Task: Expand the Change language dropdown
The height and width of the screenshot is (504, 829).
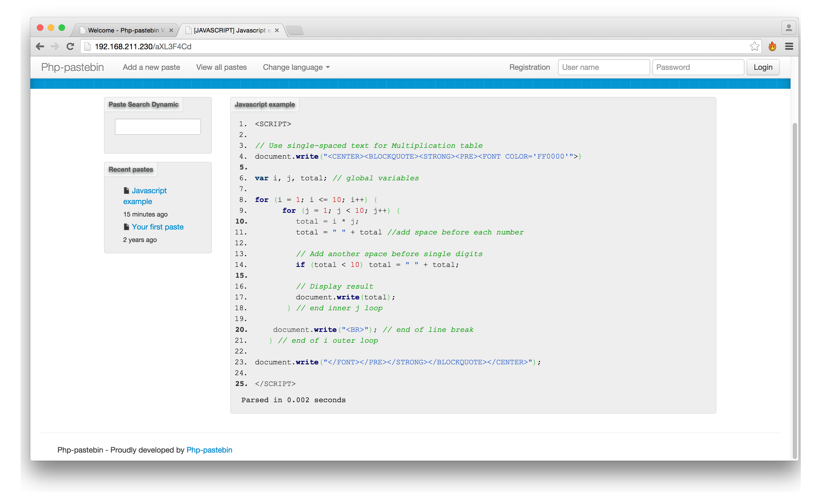Action: [x=296, y=67]
